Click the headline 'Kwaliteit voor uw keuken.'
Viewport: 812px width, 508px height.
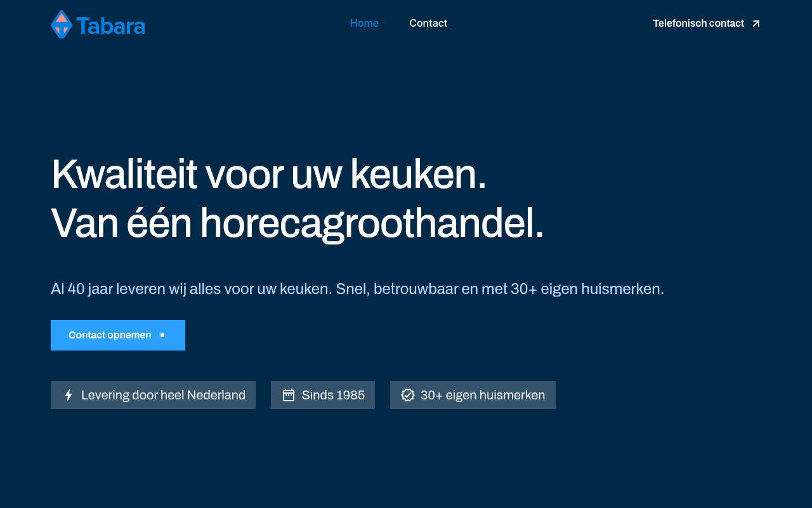(x=269, y=174)
